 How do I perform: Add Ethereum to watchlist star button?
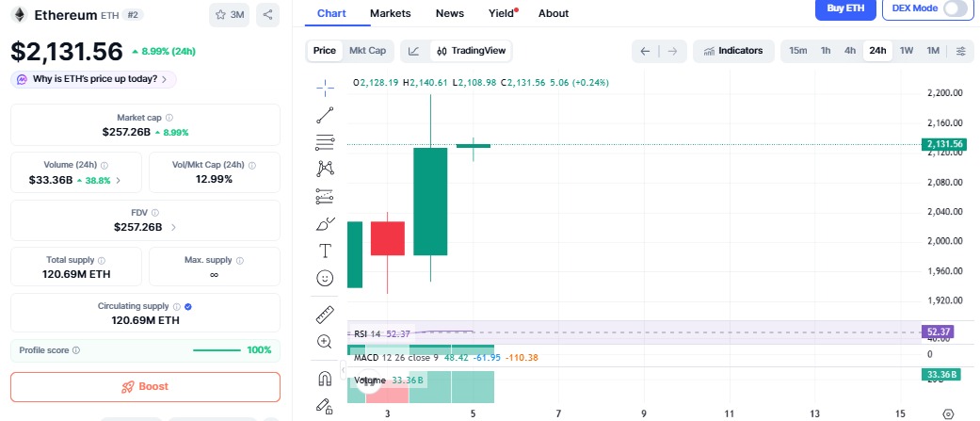(230, 15)
